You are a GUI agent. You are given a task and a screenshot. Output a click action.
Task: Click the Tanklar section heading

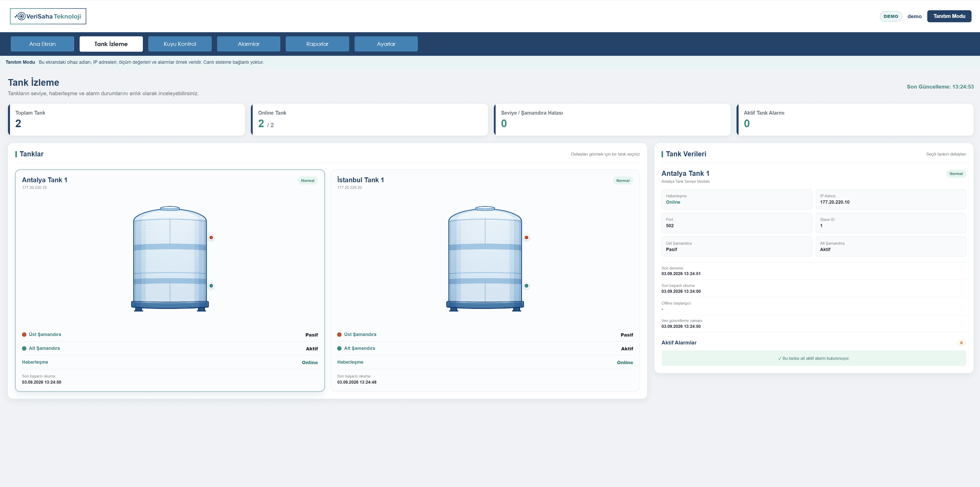[x=31, y=154]
